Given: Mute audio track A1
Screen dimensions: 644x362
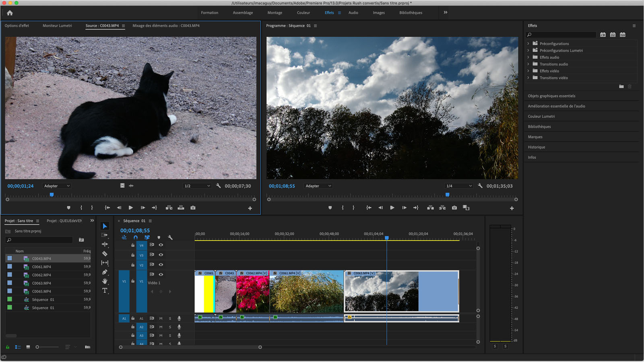Looking at the screenshot, I should pos(161,318).
